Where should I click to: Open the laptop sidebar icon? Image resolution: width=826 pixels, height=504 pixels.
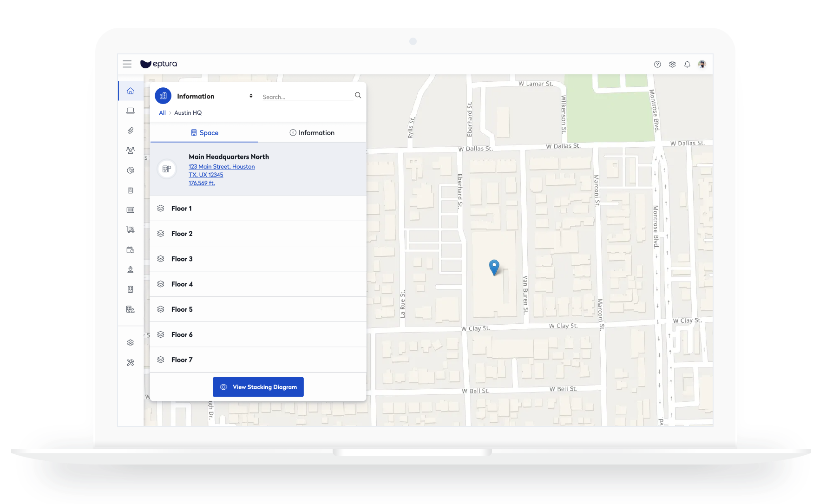[x=131, y=111]
